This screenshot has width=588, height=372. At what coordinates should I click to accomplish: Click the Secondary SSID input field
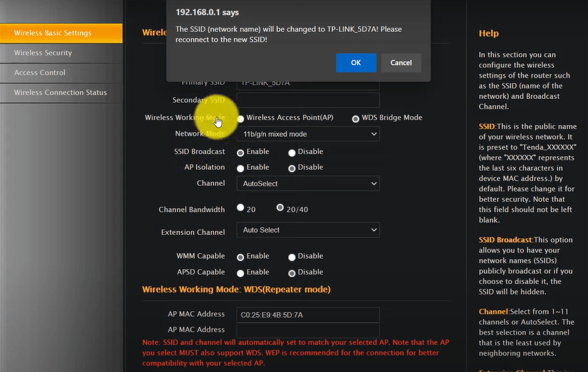(308, 100)
